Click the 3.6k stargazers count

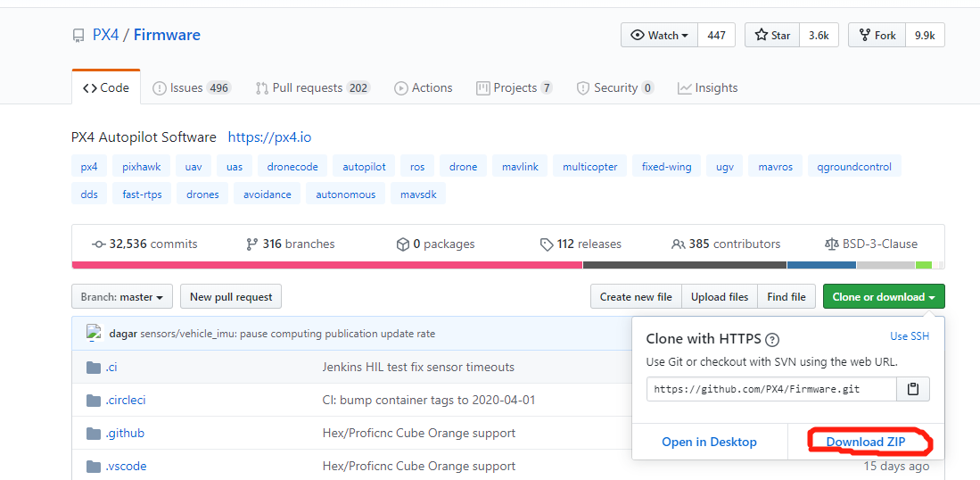(x=819, y=35)
